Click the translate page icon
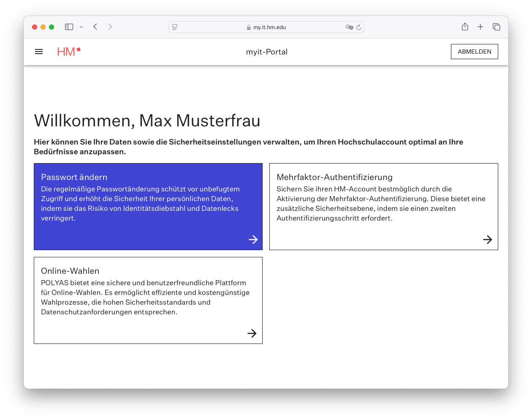Screen dimensions: 532x420 click(x=349, y=27)
